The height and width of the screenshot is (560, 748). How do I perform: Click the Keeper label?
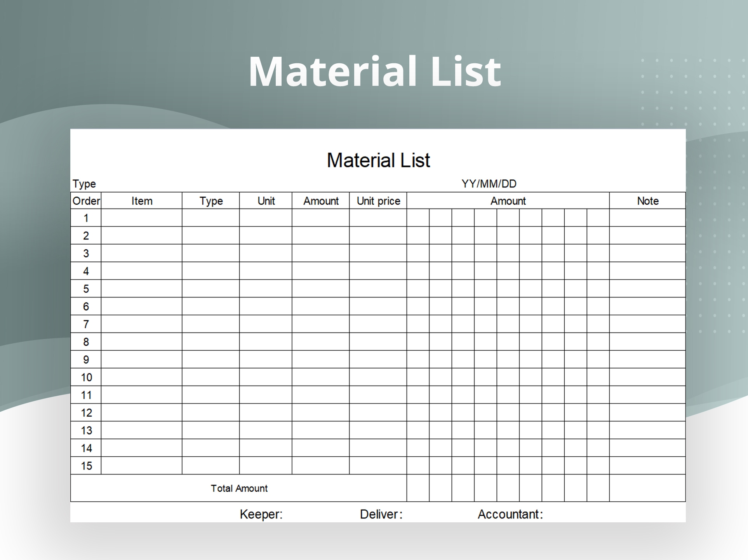(261, 514)
